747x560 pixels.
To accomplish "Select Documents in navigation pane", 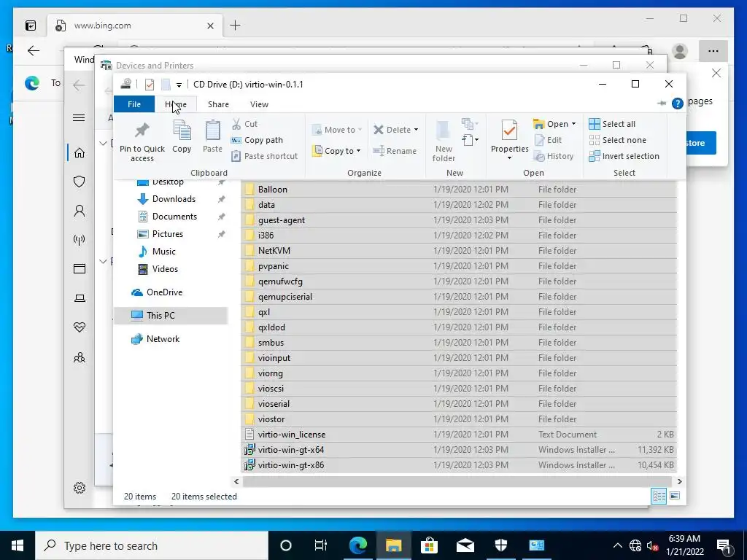I will point(174,216).
